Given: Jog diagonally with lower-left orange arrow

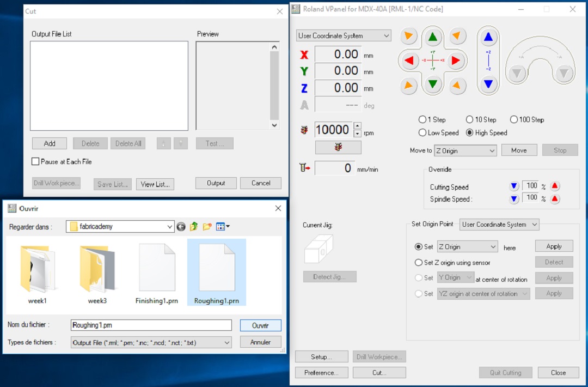Looking at the screenshot, I should point(408,85).
